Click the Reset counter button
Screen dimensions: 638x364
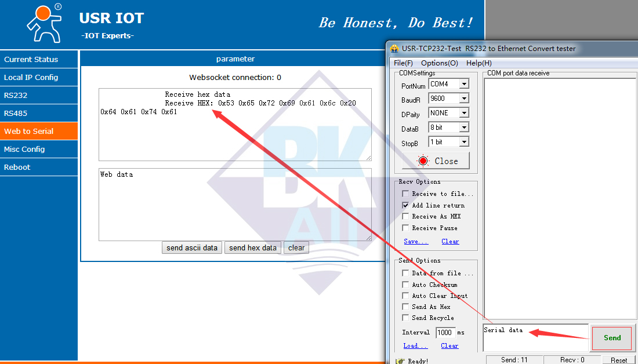click(x=619, y=361)
